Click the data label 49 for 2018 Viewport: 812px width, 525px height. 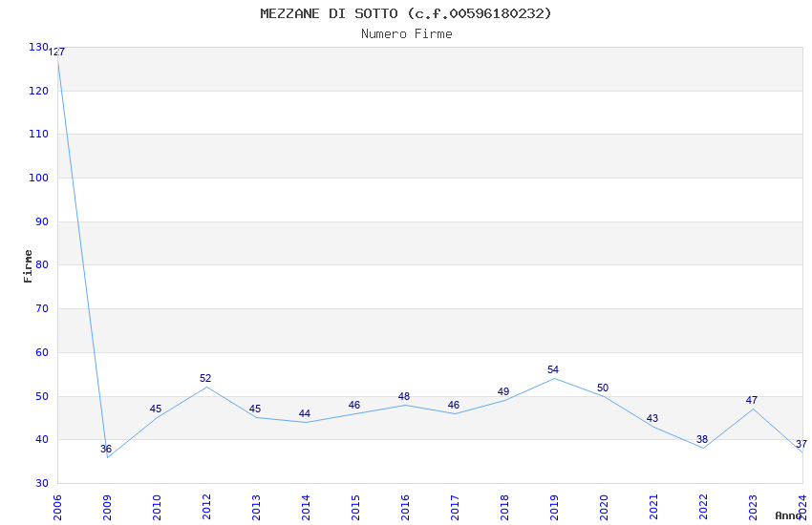pyautogui.click(x=503, y=392)
